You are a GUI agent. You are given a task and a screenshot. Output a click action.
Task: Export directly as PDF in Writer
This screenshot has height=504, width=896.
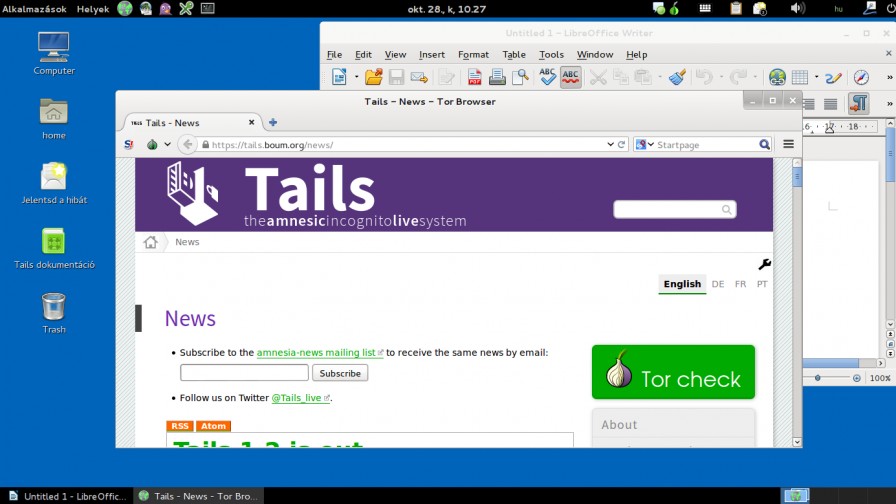(474, 77)
